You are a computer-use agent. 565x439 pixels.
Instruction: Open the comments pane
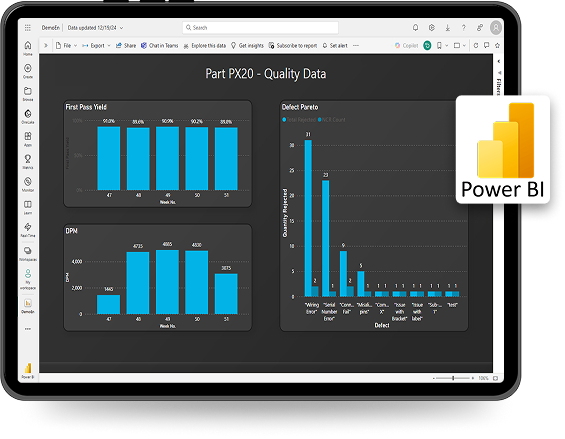click(486, 45)
